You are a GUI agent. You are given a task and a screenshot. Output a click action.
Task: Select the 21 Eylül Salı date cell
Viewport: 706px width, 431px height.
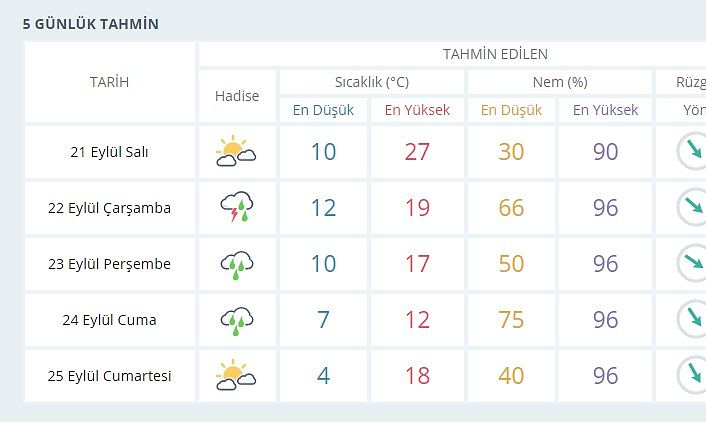[x=109, y=152]
